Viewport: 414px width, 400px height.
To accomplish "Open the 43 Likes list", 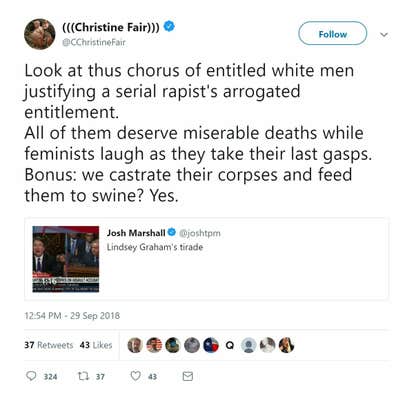I will tap(96, 345).
